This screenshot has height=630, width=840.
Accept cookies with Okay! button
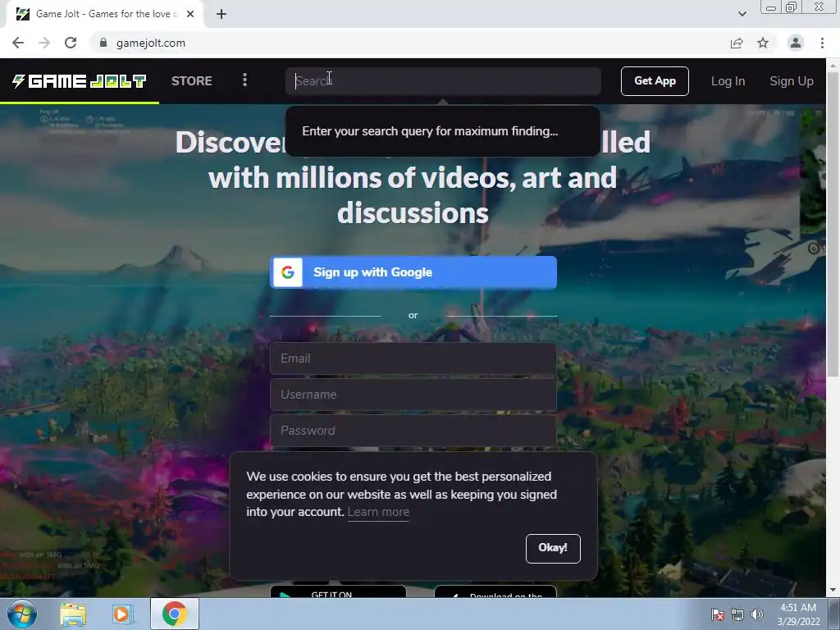[553, 548]
